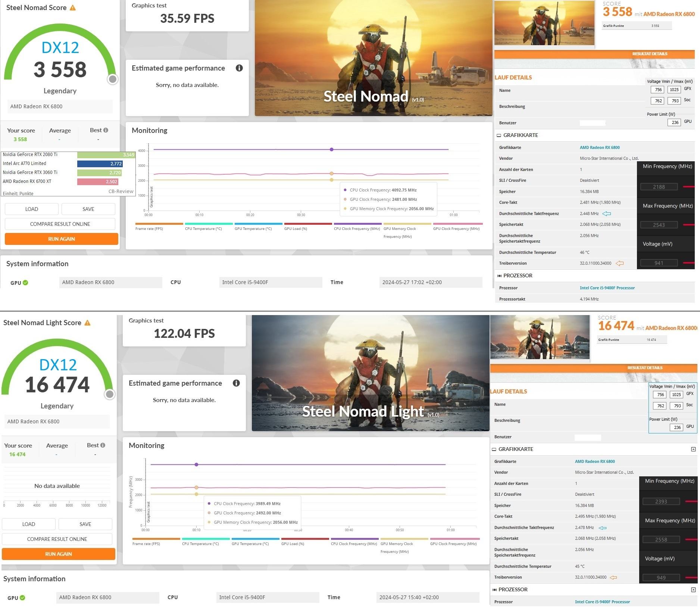Click the square expand icon on the 16 474 GRAFIKKARTE header
700x607 pixels.
point(693,449)
